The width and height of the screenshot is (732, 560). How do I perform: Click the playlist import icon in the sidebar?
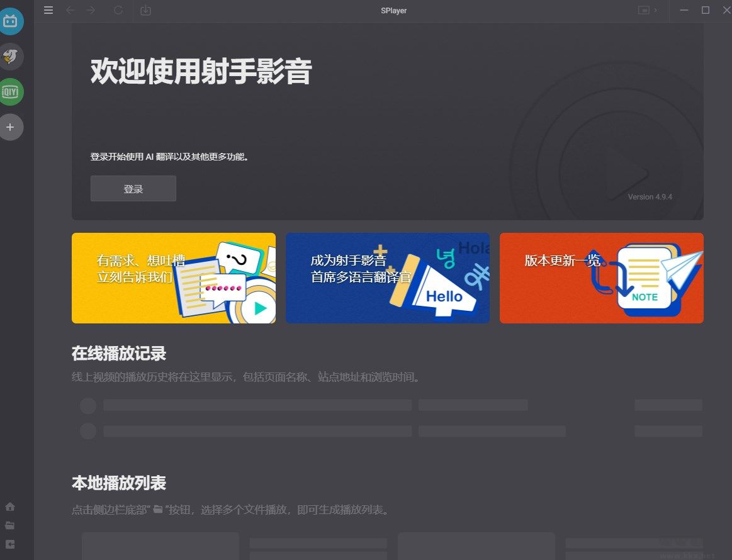pos(9,544)
